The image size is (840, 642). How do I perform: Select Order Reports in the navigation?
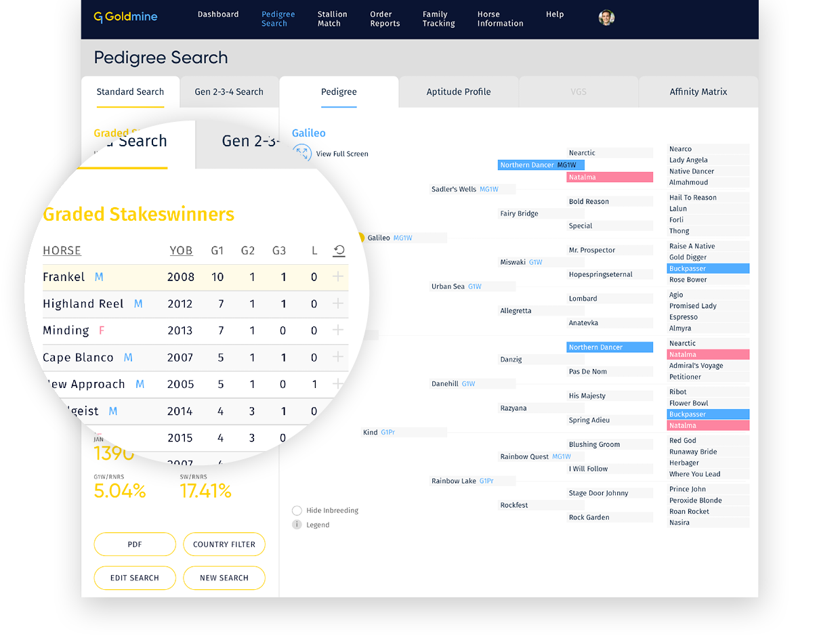click(x=385, y=19)
